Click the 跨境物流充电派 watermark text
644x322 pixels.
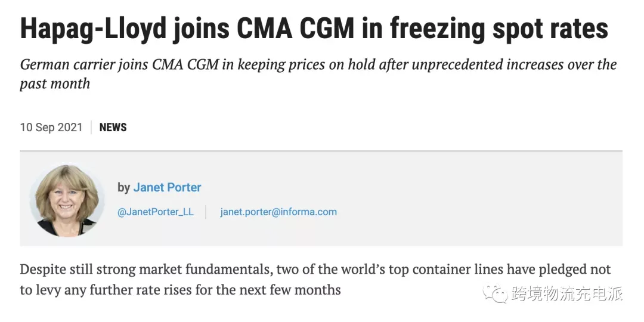[x=567, y=293]
